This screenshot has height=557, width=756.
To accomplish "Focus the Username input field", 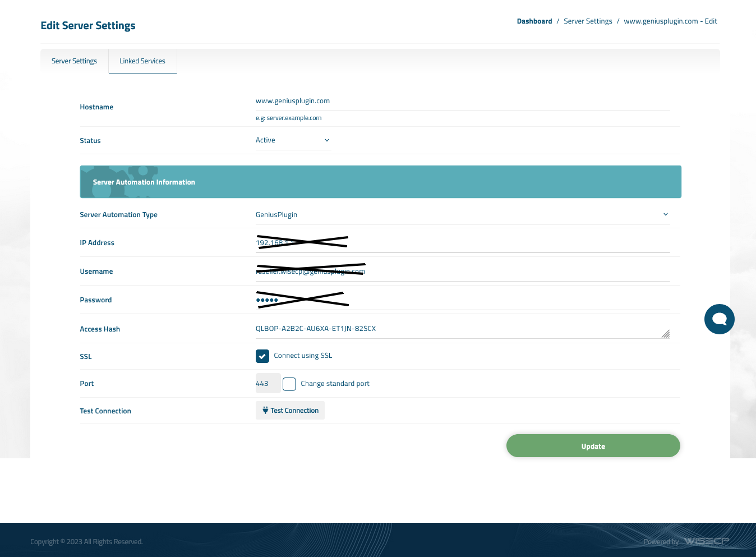I will pyautogui.click(x=463, y=271).
